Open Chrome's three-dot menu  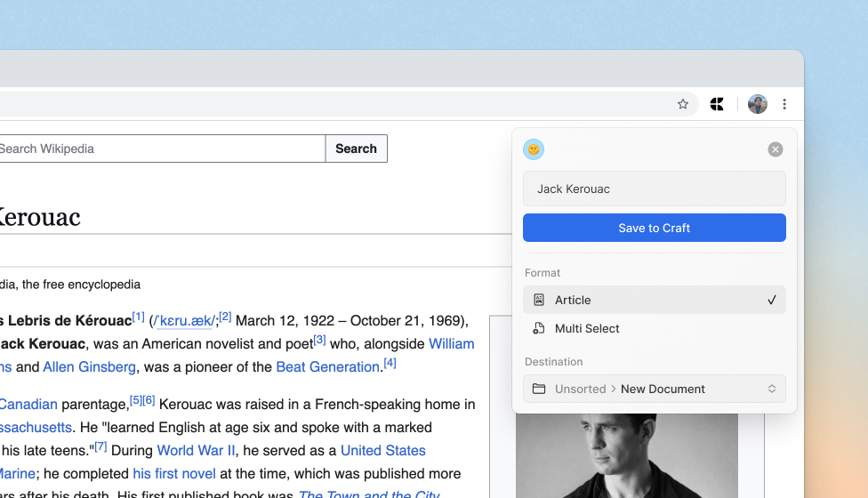click(x=784, y=104)
